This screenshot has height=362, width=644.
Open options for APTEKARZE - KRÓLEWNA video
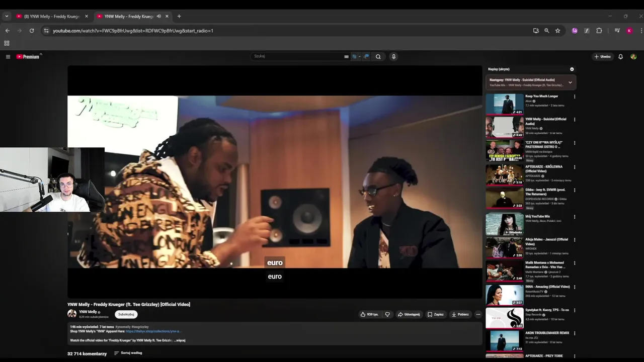click(575, 167)
